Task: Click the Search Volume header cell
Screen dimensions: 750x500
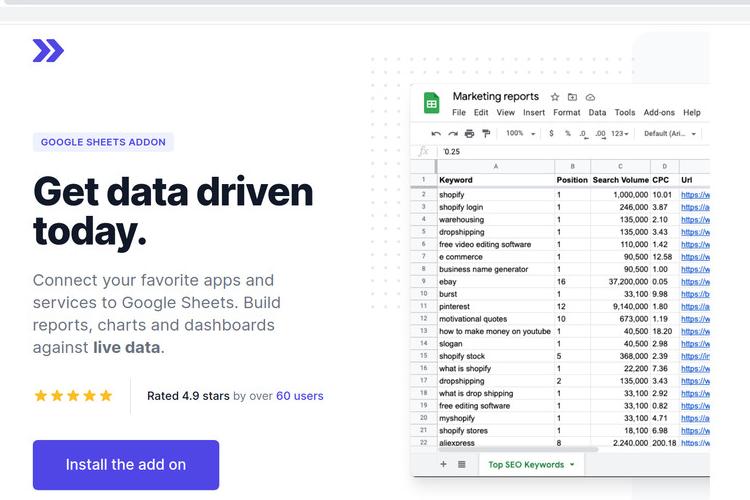Action: [x=620, y=180]
